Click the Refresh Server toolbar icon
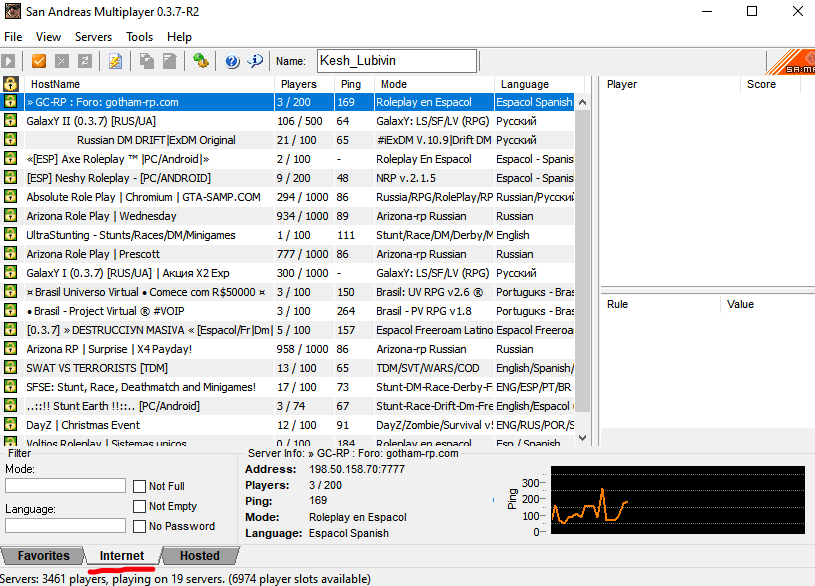815x586 pixels. (x=85, y=61)
